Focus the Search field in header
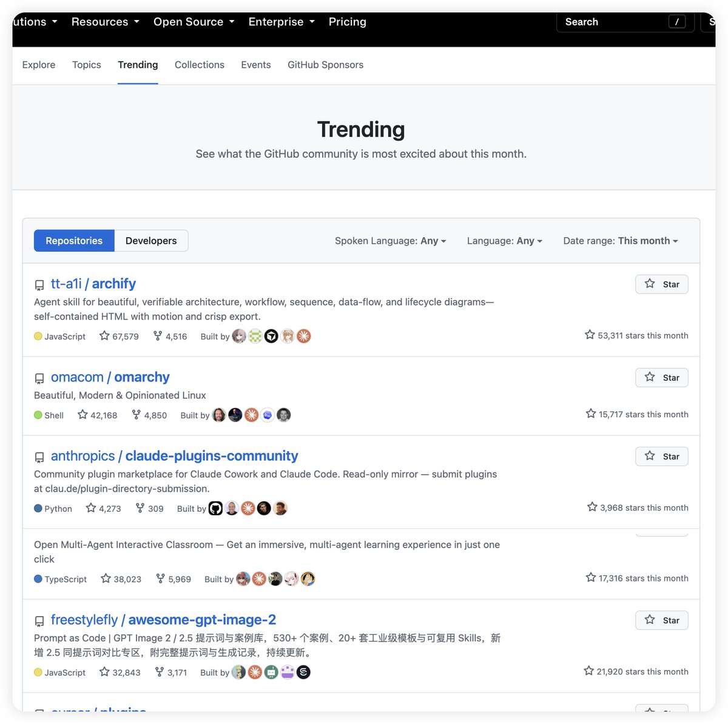Screen dimensions: 728x724 coord(625,22)
